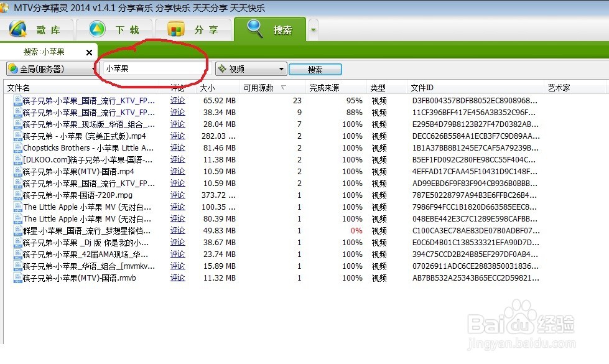The width and height of the screenshot is (609, 364).
Task: Click the 搜索 search button
Action: [x=315, y=70]
